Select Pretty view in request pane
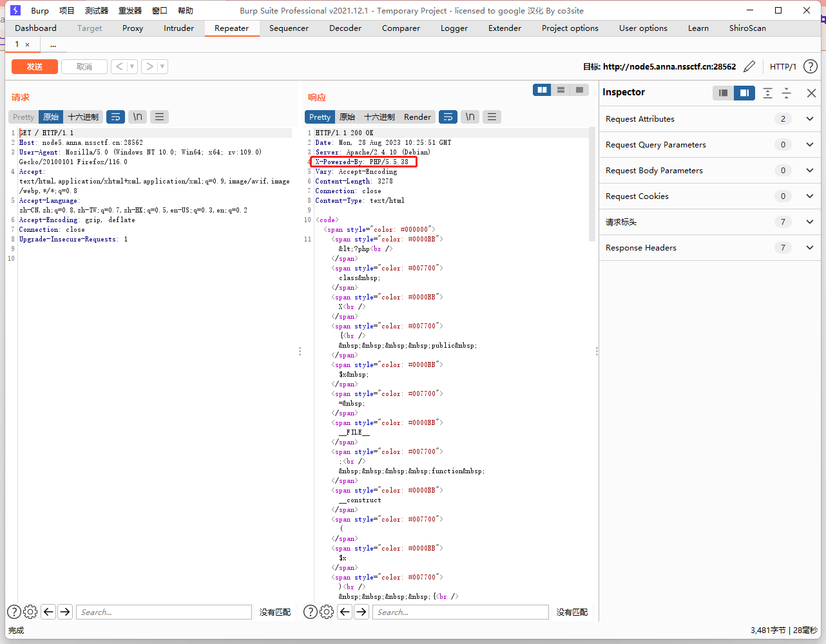Viewport: 826px width, 644px height. (23, 117)
